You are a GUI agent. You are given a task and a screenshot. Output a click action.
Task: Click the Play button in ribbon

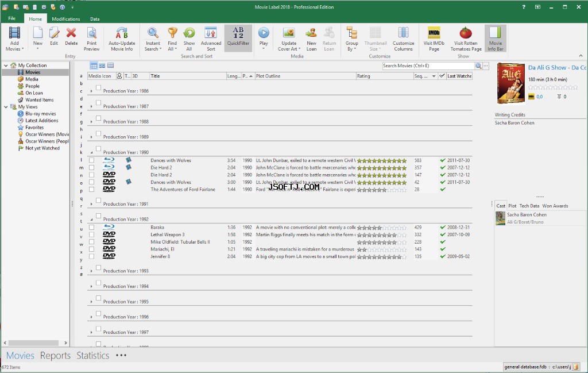click(264, 39)
